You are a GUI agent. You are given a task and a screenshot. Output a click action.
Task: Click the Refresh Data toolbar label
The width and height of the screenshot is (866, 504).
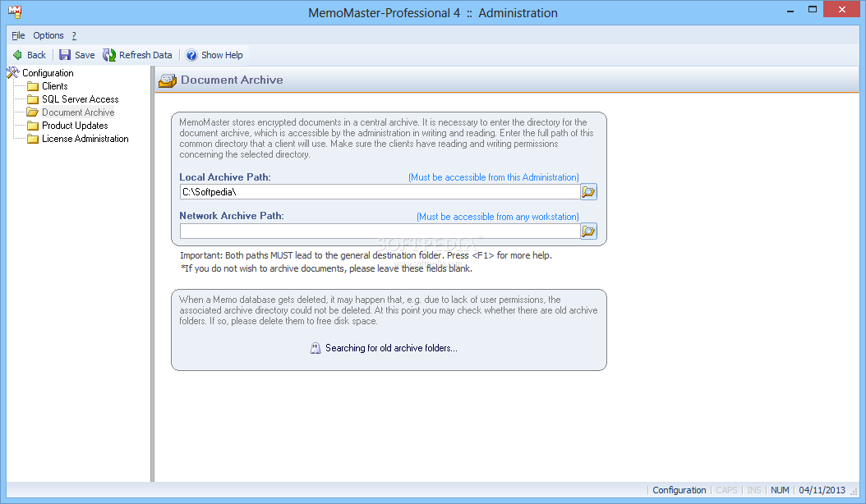(145, 55)
